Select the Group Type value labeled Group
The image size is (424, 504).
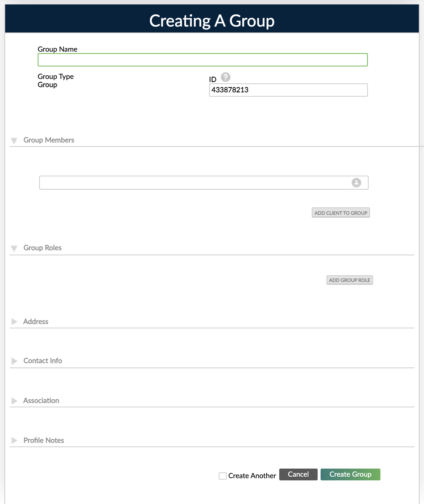click(47, 84)
